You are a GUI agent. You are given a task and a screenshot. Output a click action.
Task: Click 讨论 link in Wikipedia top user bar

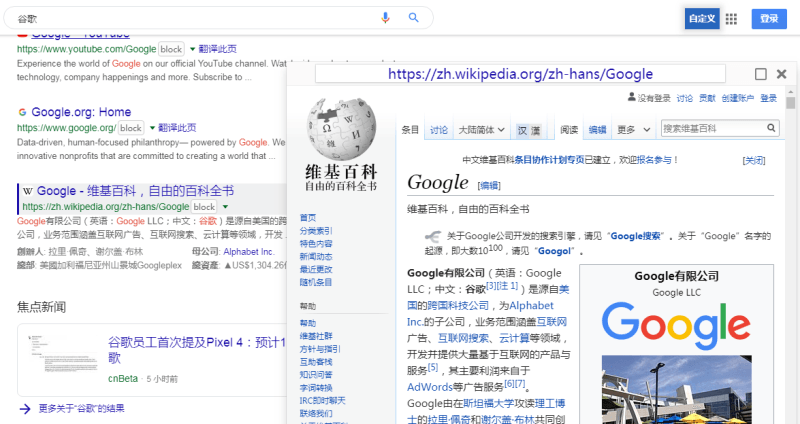pyautogui.click(x=685, y=98)
